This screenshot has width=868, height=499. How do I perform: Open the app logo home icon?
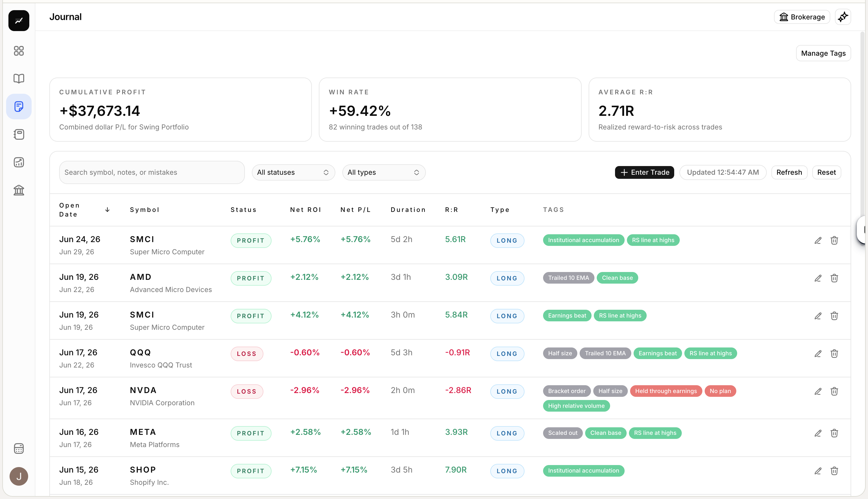tap(19, 21)
